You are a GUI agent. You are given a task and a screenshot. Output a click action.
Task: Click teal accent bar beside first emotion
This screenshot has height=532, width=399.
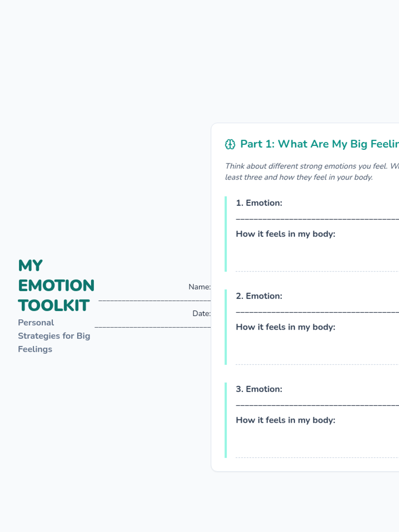point(226,234)
